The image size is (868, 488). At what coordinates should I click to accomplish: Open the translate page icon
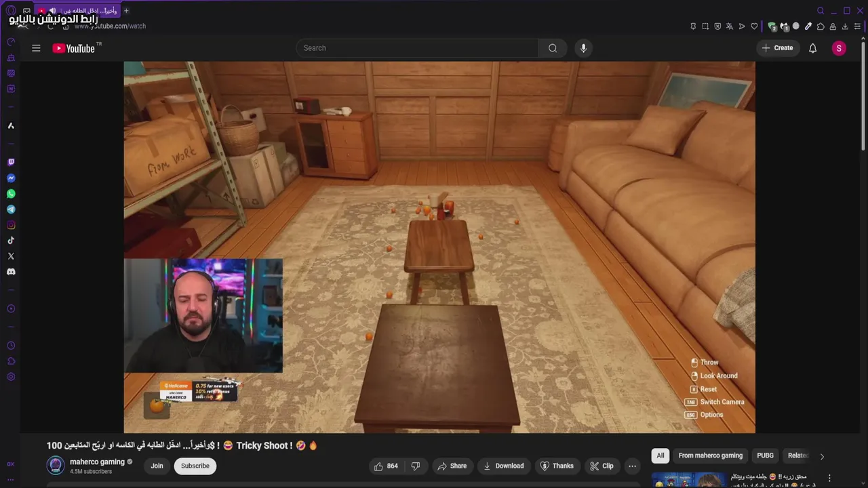pyautogui.click(x=730, y=26)
